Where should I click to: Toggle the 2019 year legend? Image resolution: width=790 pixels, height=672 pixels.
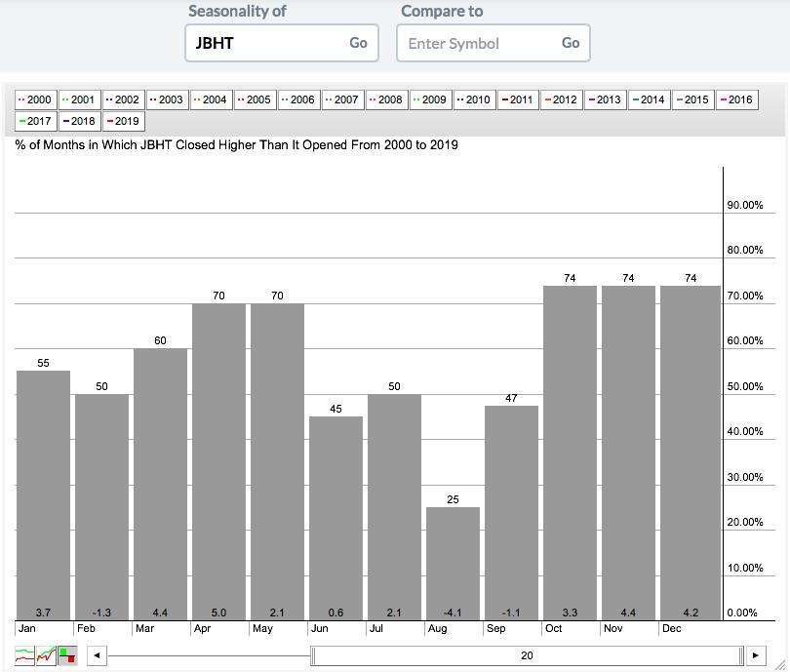(x=123, y=121)
